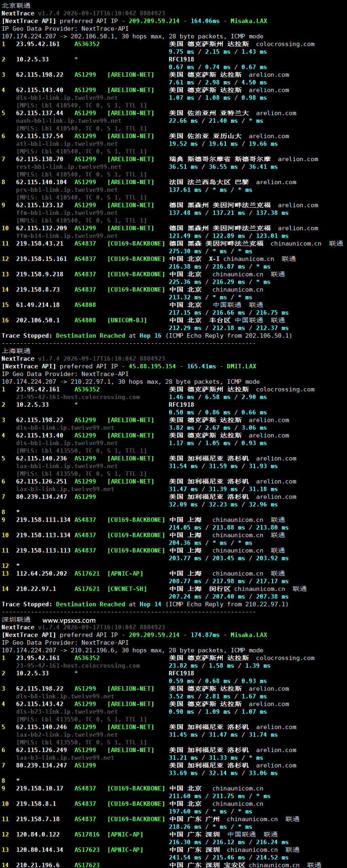
Task: Click hostname lax-bb2-link.ip.twelve99.net
Action: 67,735
